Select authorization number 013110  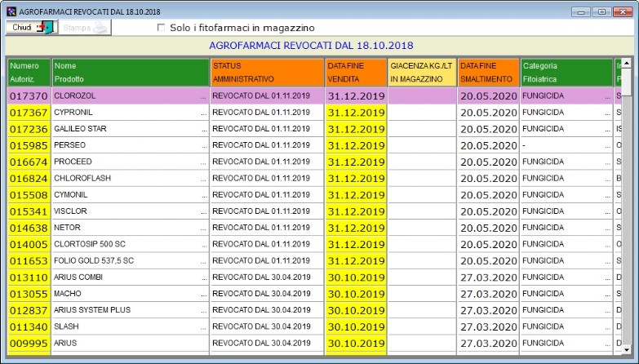(x=29, y=277)
